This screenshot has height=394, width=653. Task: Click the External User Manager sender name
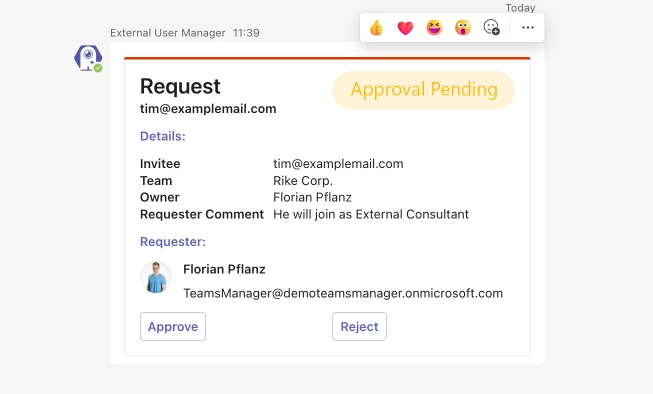pyautogui.click(x=168, y=33)
